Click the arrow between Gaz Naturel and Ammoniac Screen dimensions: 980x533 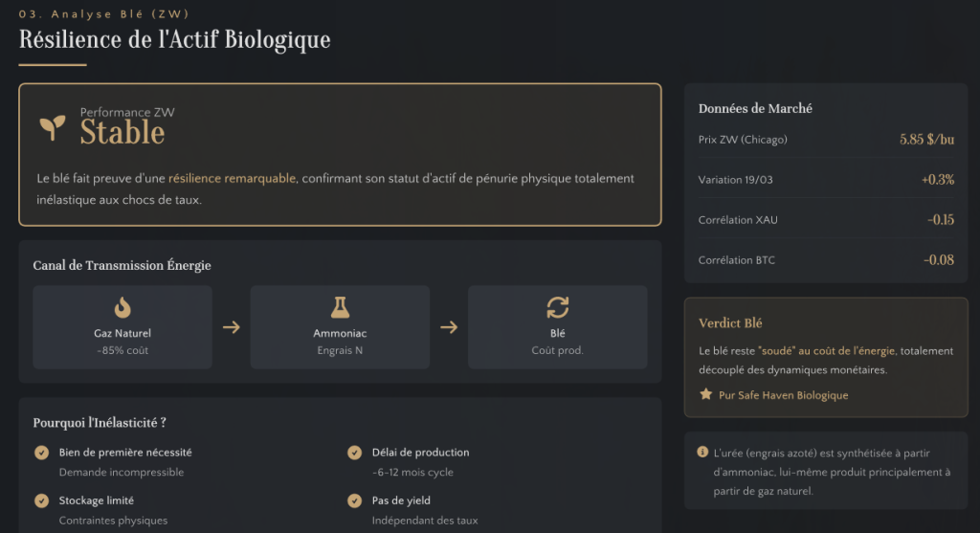pyautogui.click(x=232, y=327)
